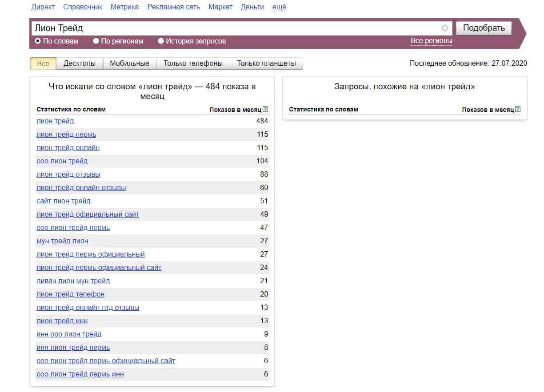Open the 'Все регионы' region selector
The width and height of the screenshot is (544, 392).
(x=431, y=41)
